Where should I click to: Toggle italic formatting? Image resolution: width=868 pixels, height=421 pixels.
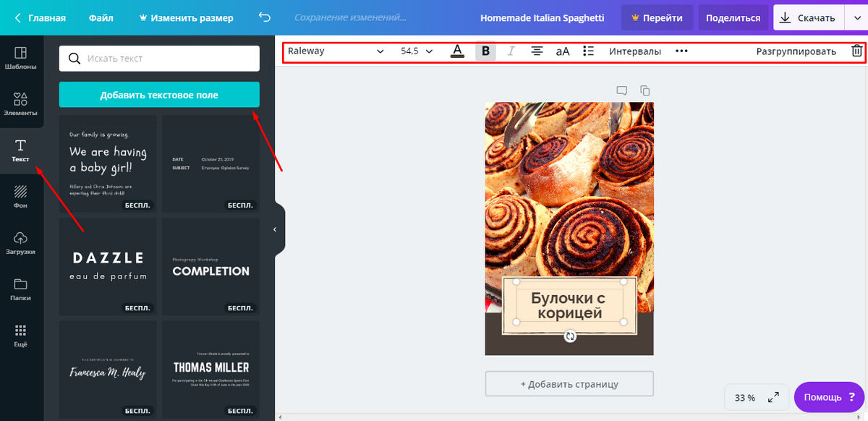click(x=511, y=51)
